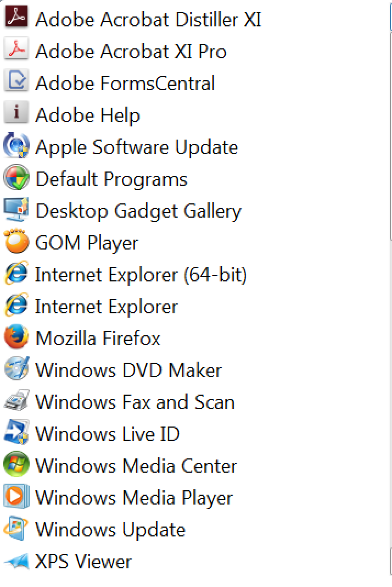Click the Mozilla Firefox icon
The height and width of the screenshot is (587, 392).
coord(16,337)
